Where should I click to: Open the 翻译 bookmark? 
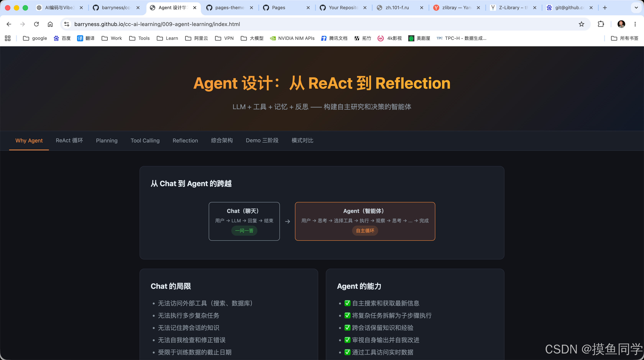86,38
